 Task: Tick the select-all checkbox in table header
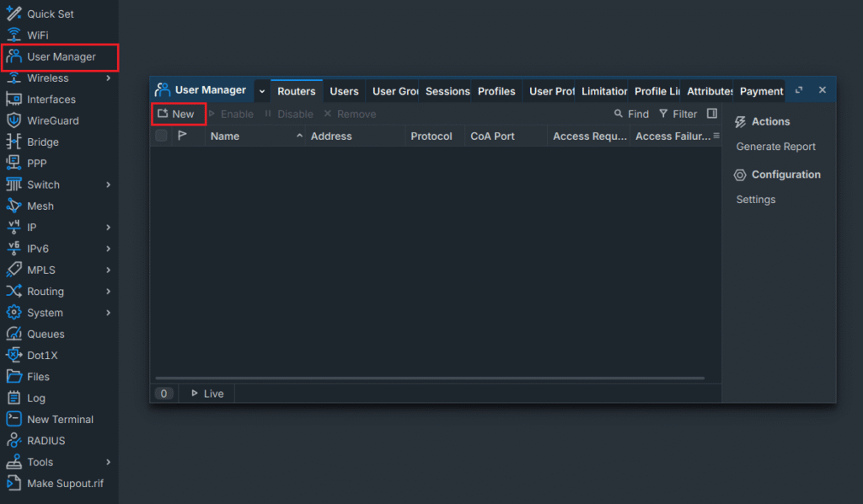click(x=161, y=136)
